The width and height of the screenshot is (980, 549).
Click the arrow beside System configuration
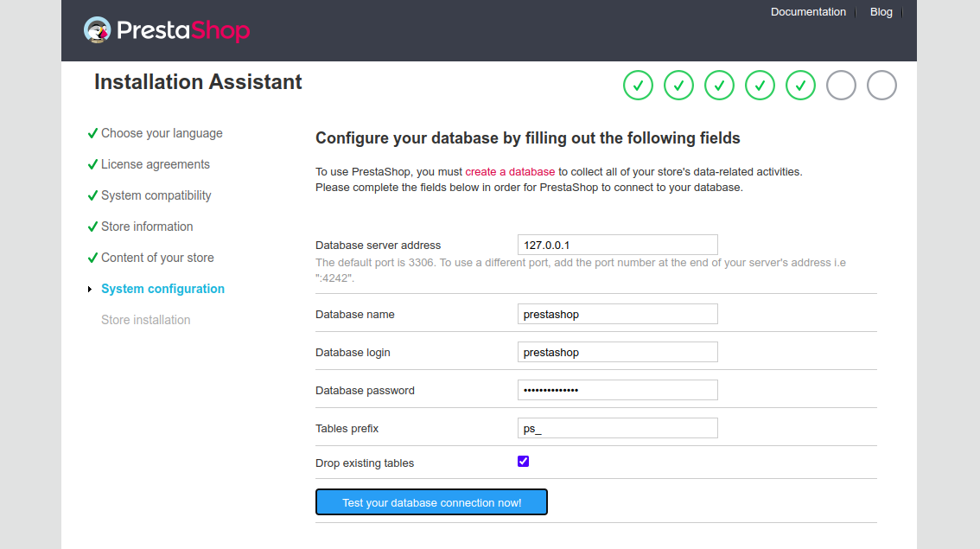(x=90, y=290)
